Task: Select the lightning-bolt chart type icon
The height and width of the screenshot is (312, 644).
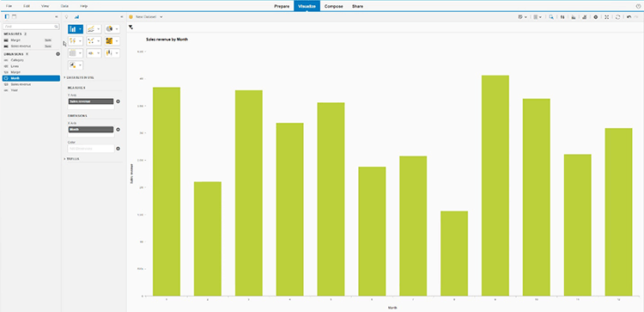Action: click(x=73, y=41)
